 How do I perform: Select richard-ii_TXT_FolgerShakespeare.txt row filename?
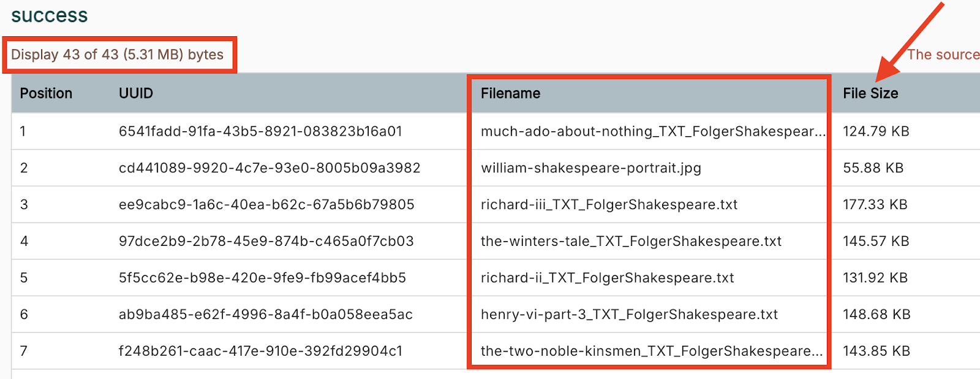click(x=607, y=278)
